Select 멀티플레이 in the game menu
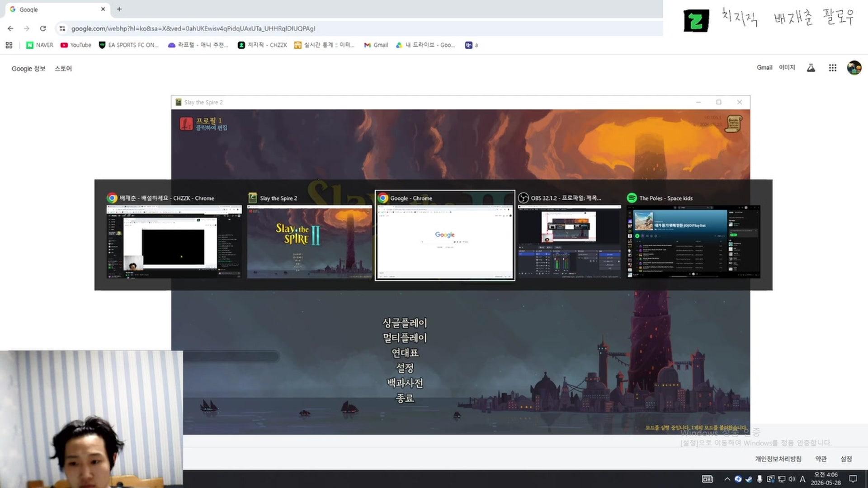The height and width of the screenshot is (488, 868). click(405, 338)
